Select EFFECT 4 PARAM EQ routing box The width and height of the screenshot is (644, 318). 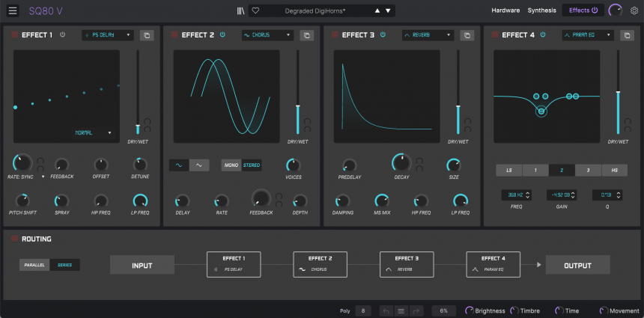tap(493, 264)
